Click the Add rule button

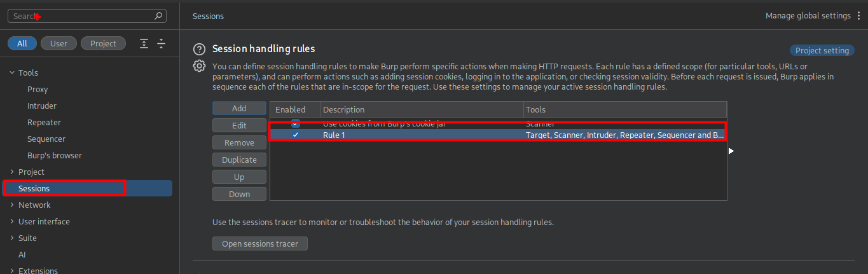(239, 109)
